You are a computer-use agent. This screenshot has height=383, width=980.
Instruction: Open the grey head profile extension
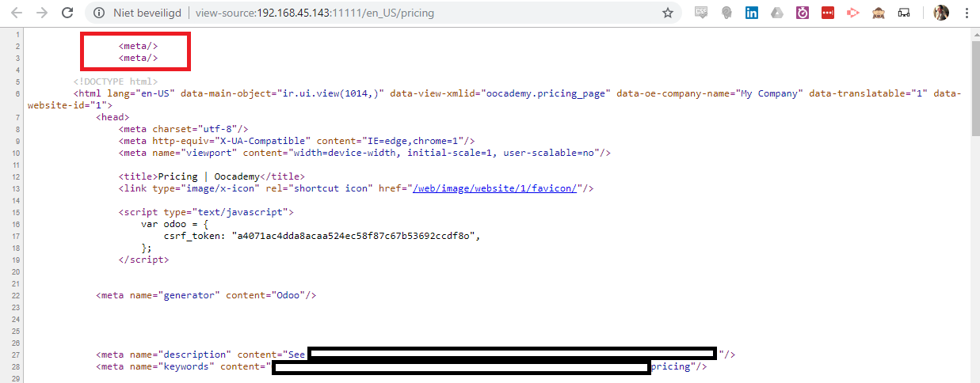[x=726, y=13]
